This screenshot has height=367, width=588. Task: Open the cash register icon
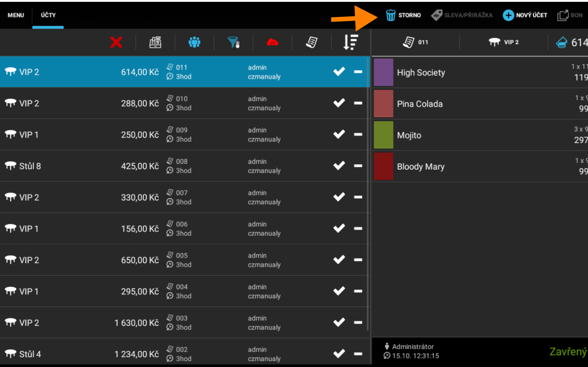(156, 42)
